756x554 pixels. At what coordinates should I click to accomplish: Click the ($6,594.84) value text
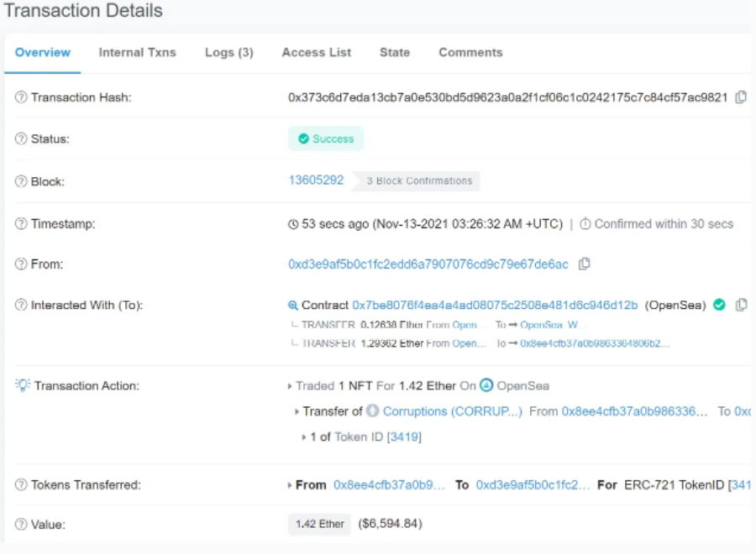tap(390, 524)
